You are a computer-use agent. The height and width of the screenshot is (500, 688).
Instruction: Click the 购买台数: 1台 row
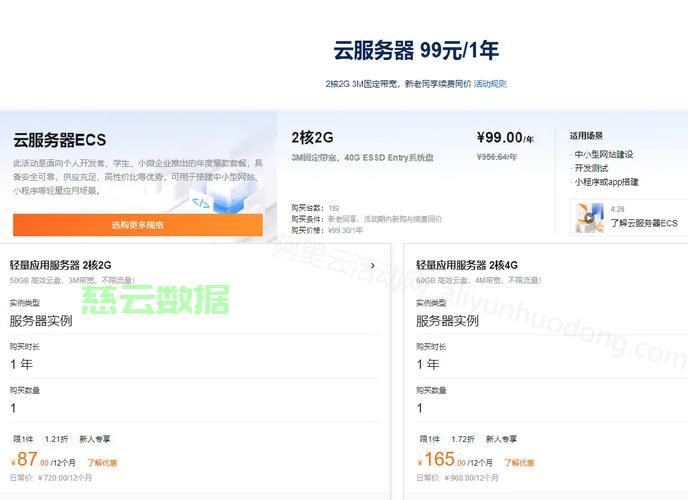tap(315, 207)
